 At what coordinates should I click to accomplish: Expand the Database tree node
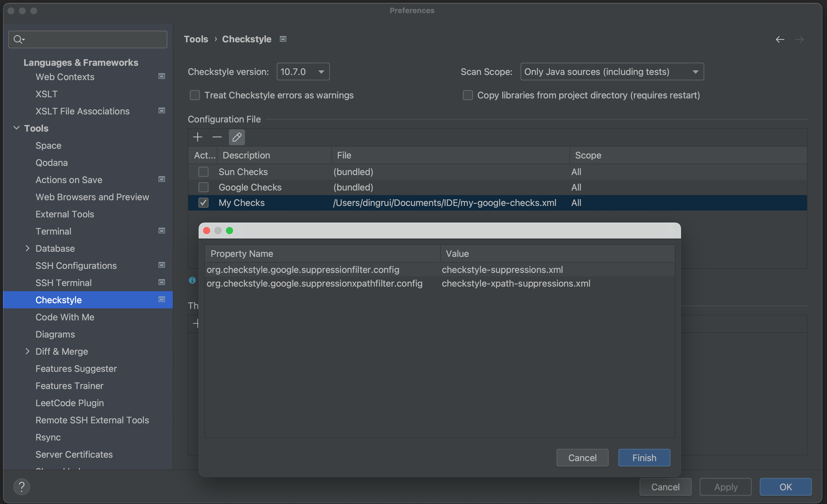(x=27, y=248)
